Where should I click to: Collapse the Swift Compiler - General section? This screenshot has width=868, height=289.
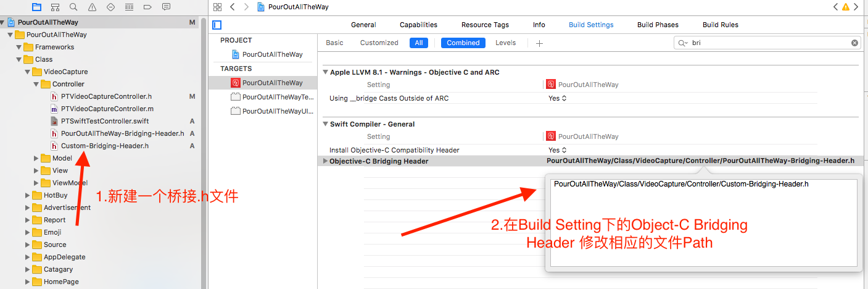(326, 124)
